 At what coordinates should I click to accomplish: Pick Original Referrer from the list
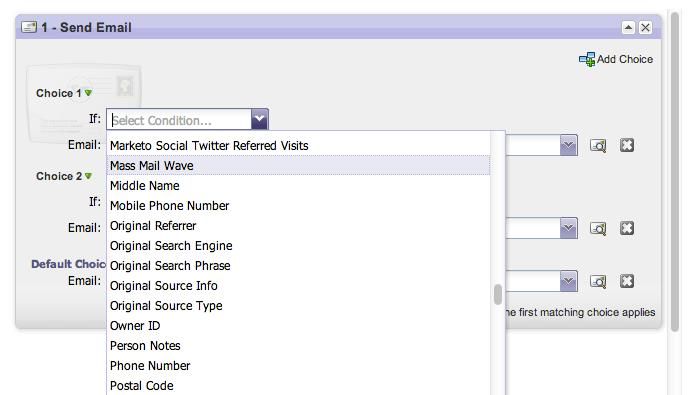(x=298, y=226)
